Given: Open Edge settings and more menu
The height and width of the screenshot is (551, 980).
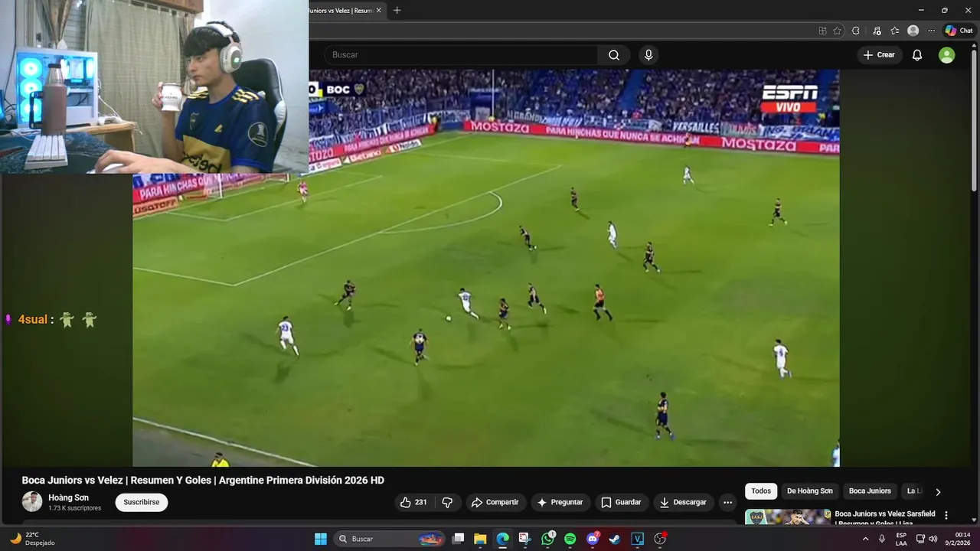Looking at the screenshot, I should click(931, 31).
